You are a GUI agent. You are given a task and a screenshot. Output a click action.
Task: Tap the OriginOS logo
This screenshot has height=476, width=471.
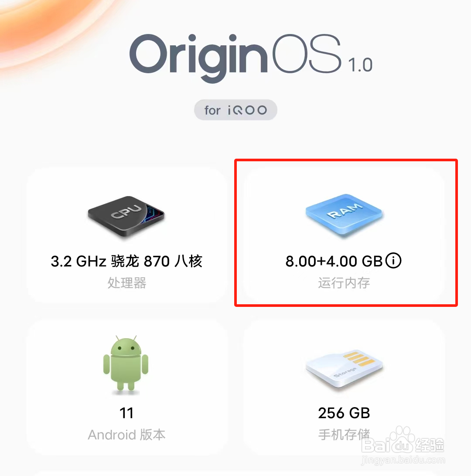point(235,57)
